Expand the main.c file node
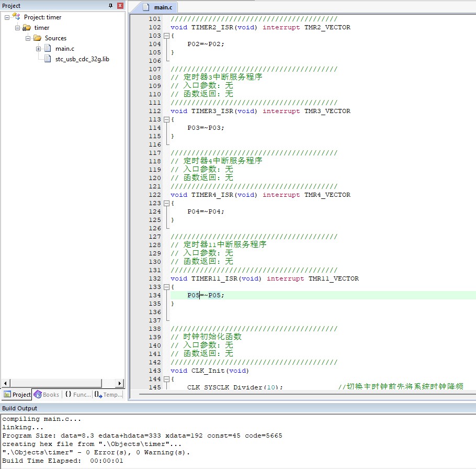Viewport: 476px width, 469px height. click(x=39, y=49)
